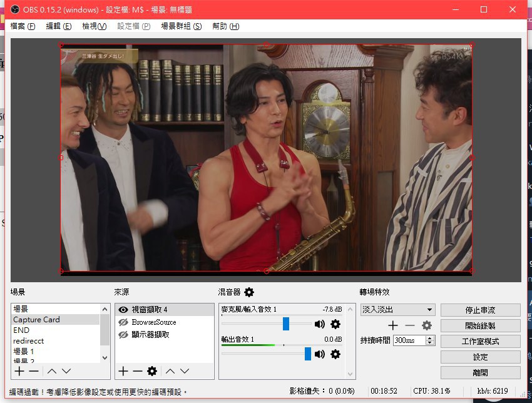Screen dimensions: 532x403
Task: Add a transition with plus icon
Action: 393,325
